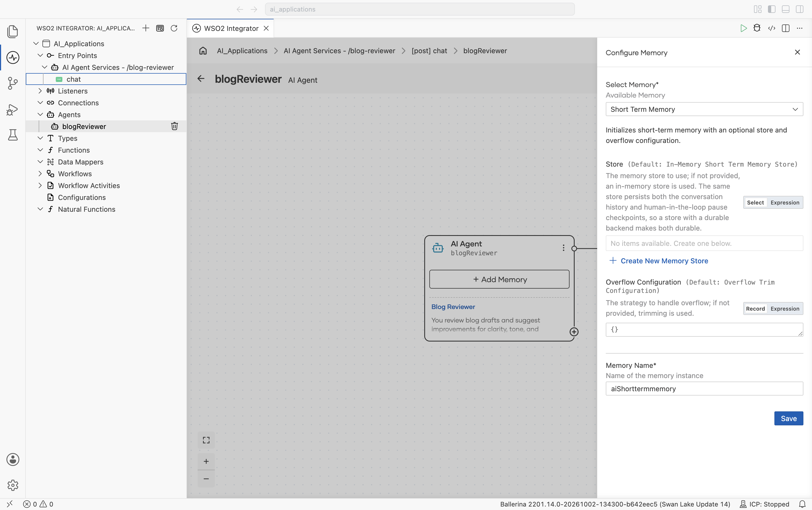Go to the home icon in breadcrumb
This screenshot has height=510, width=812.
[203, 51]
